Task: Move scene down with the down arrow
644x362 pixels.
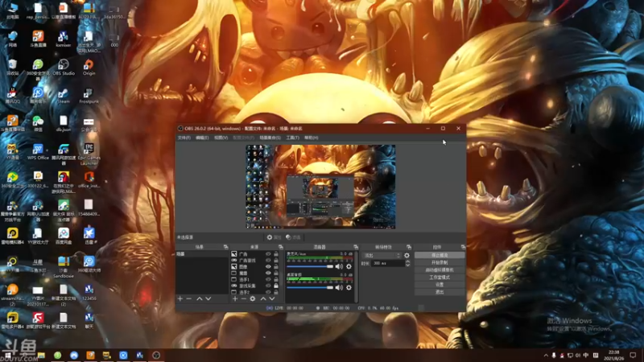Action: click(208, 298)
